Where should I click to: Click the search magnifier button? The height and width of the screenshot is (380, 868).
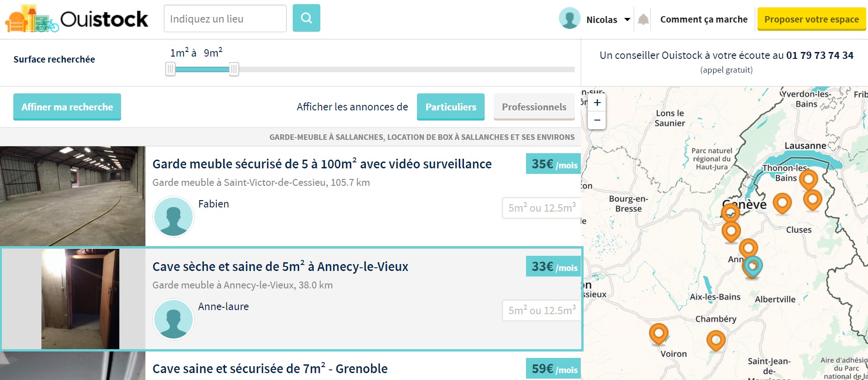[307, 18]
